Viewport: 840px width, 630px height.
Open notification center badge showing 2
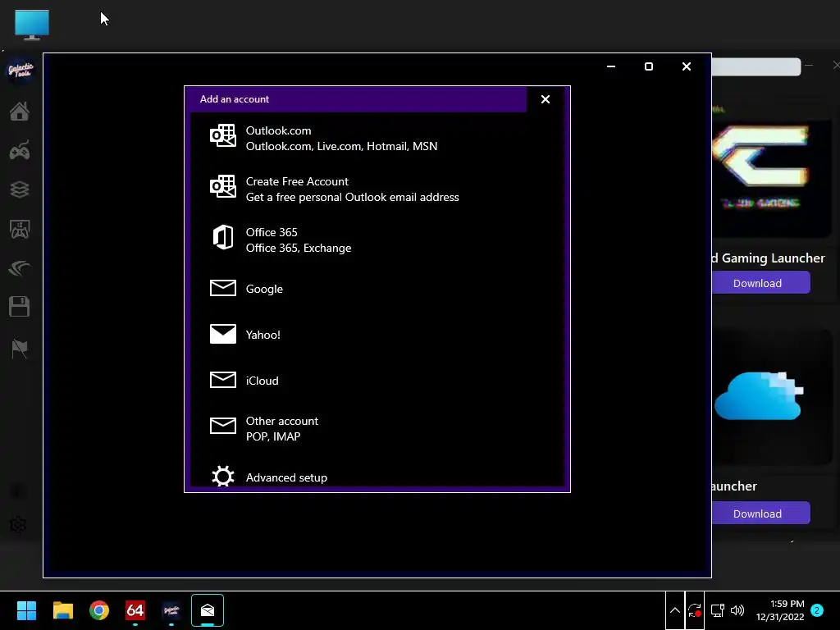point(817,610)
